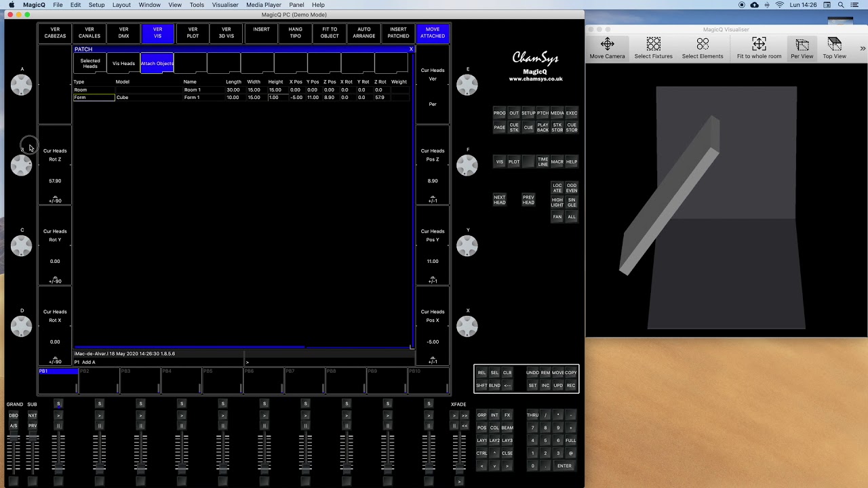Toggle the ODD EVEN key
The width and height of the screenshot is (868, 488).
coord(572,188)
